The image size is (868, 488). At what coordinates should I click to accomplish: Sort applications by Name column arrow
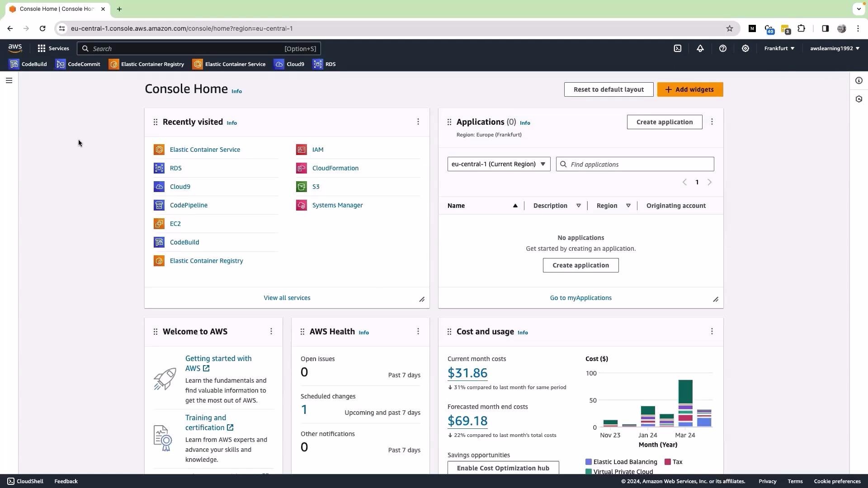(515, 206)
